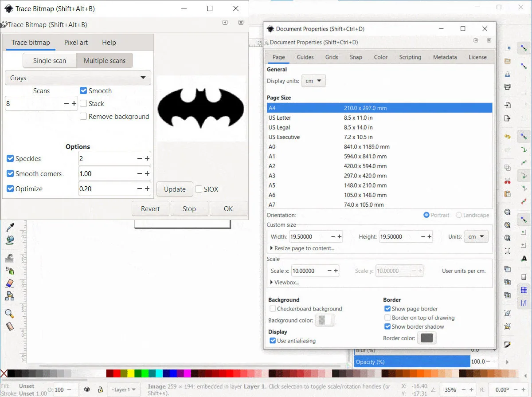Toggle the Speckles checkbox

10,158
